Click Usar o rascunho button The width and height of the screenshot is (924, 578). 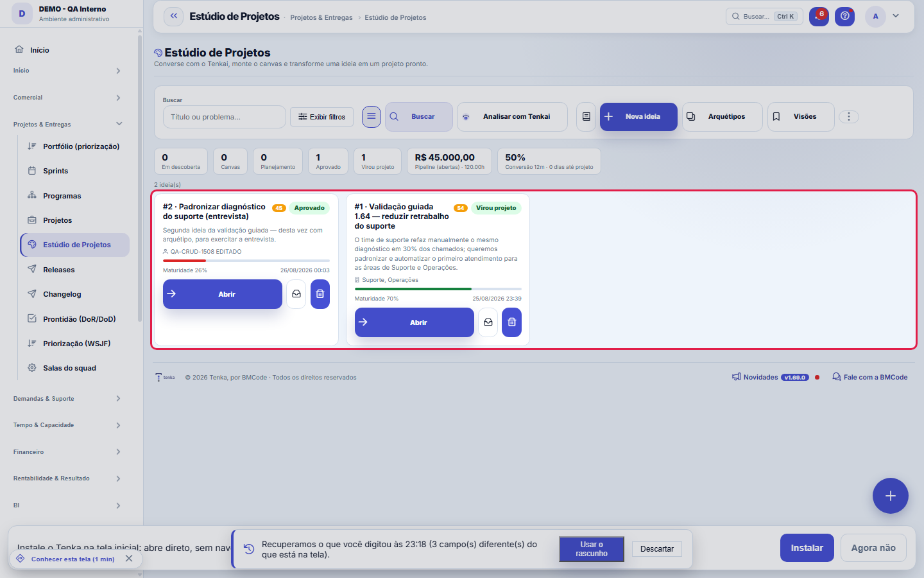coord(592,549)
